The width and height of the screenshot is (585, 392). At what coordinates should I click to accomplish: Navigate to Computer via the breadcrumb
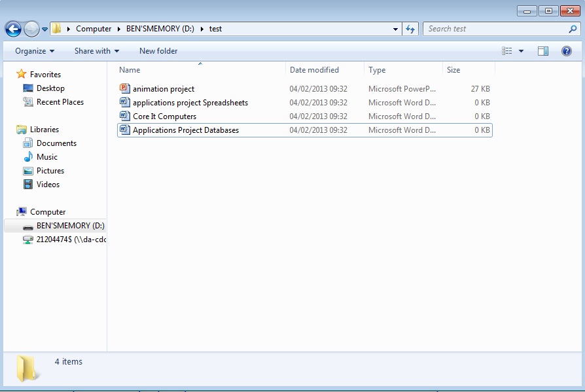click(x=94, y=29)
